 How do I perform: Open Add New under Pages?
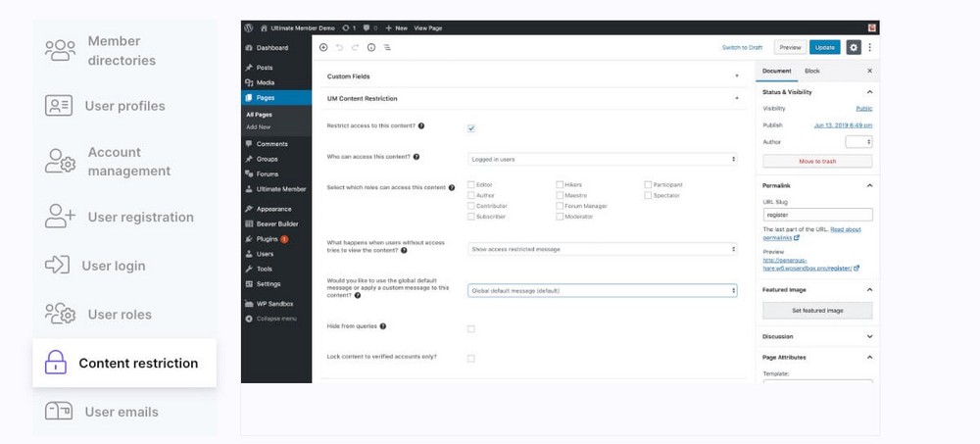[259, 127]
